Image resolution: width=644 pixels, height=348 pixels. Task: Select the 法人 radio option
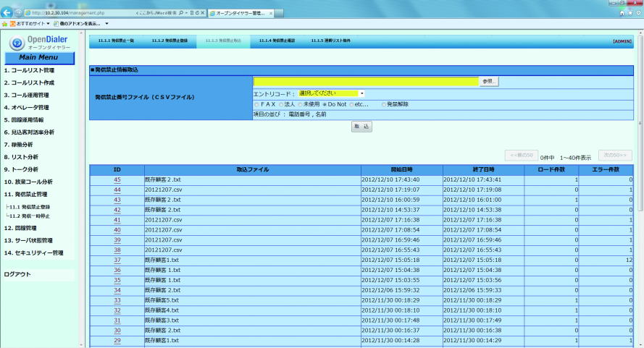[281, 105]
